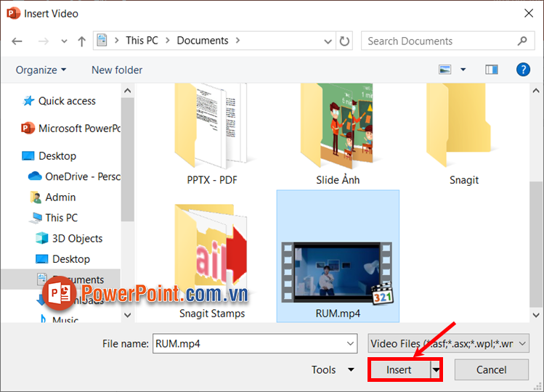Click the PowerPoint icon beside Microsoft PowerPoint
This screenshot has height=392, width=544.
coord(28,128)
